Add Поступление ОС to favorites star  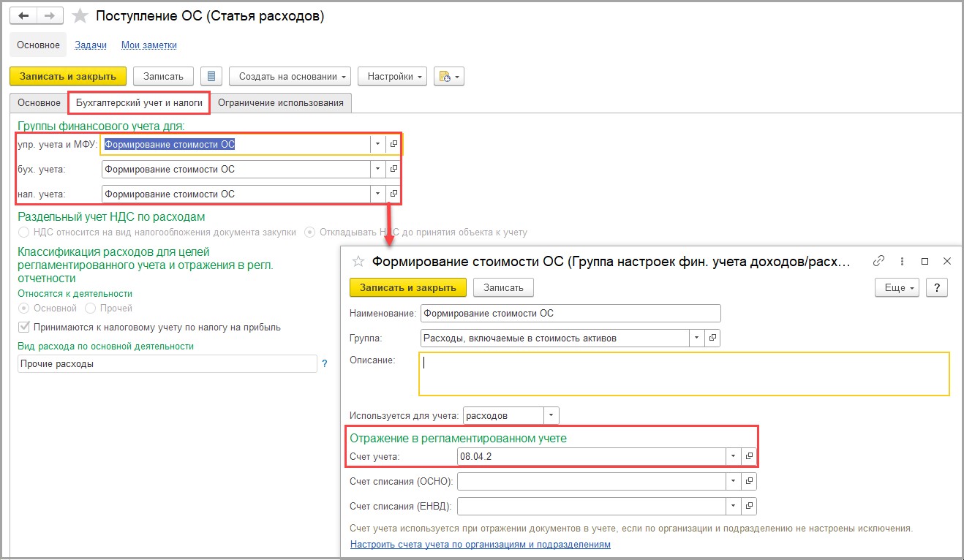(x=80, y=16)
